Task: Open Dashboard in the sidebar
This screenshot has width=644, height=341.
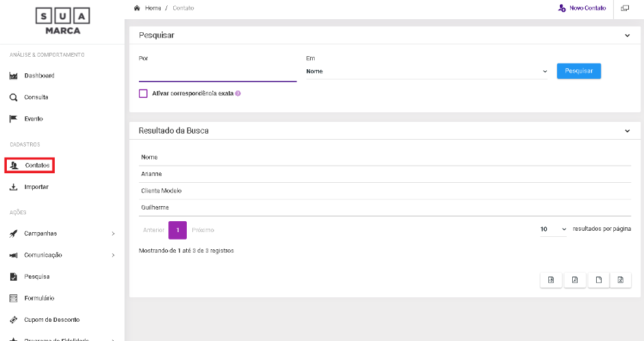Action: point(39,75)
